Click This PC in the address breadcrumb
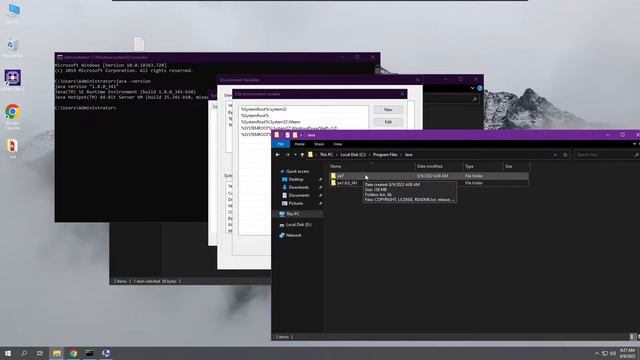Image resolution: width=640 pixels, height=360 pixels. pos(326,155)
